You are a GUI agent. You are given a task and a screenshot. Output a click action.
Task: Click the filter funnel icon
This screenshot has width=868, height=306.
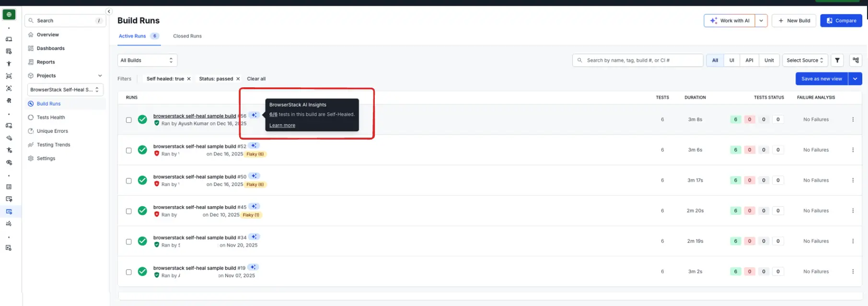[x=837, y=60]
